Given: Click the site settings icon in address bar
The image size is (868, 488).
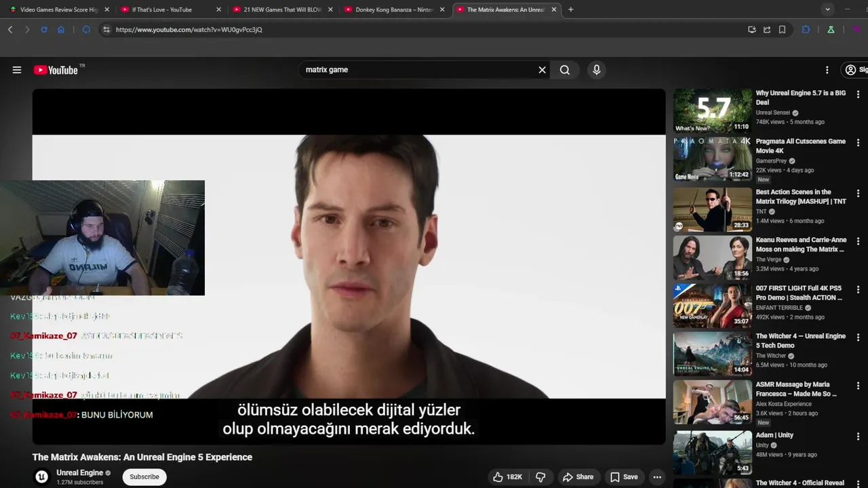Looking at the screenshot, I should point(106,30).
